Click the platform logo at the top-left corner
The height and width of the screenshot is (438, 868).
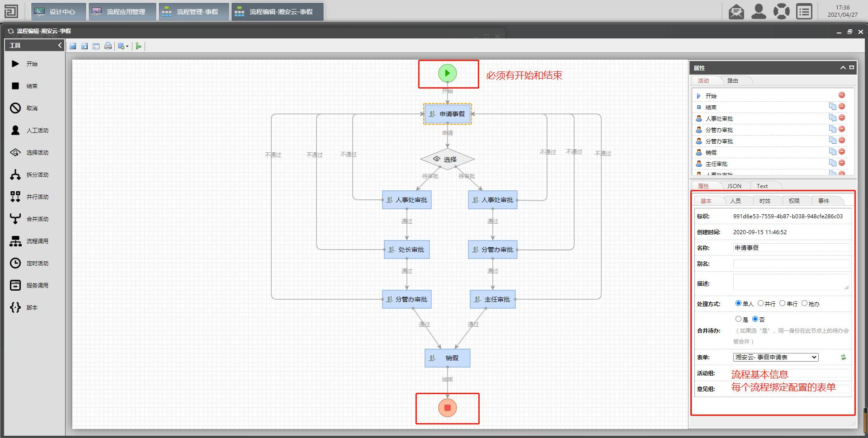click(11, 11)
